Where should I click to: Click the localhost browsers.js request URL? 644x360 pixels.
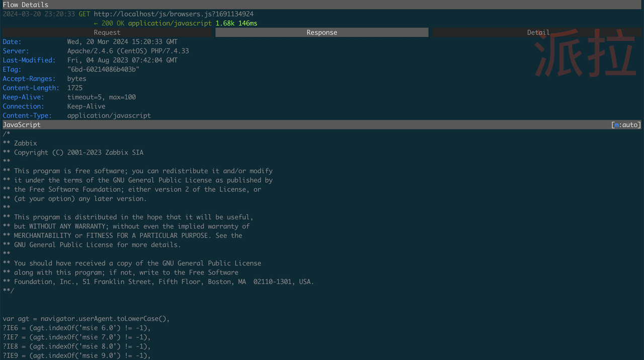pyautogui.click(x=174, y=14)
